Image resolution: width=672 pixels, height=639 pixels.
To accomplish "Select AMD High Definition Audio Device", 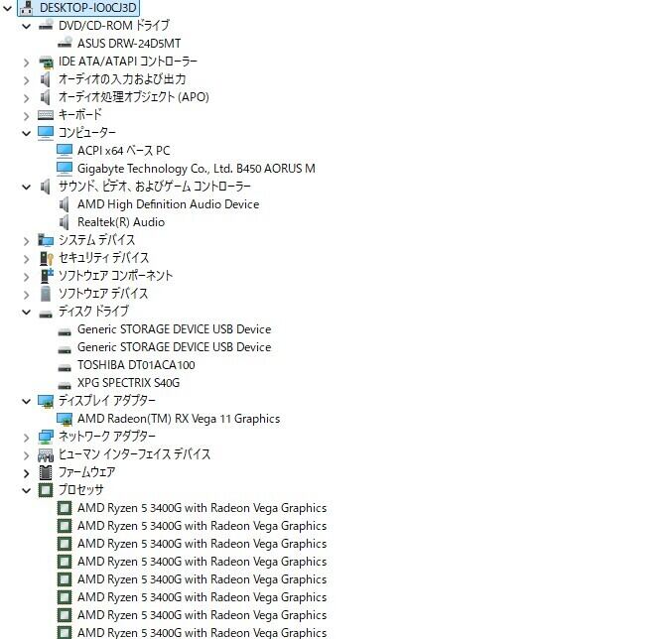I will pos(168,203).
